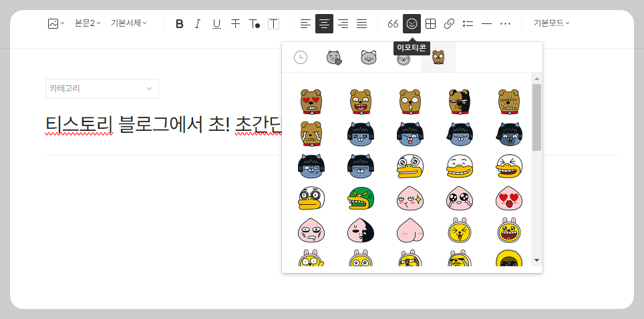Insert smiling closed-eyes white duck emoticon
Screen dimensions: 644x319
click(460, 166)
